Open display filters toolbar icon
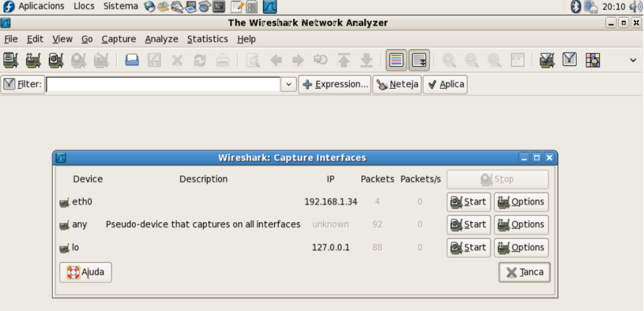The width and height of the screenshot is (644, 311). [570, 60]
